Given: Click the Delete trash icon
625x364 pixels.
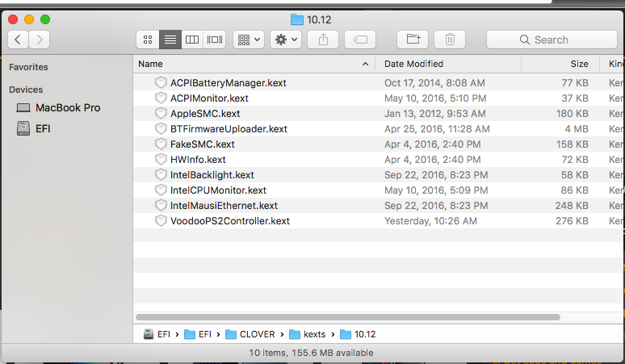Looking at the screenshot, I should point(450,39).
